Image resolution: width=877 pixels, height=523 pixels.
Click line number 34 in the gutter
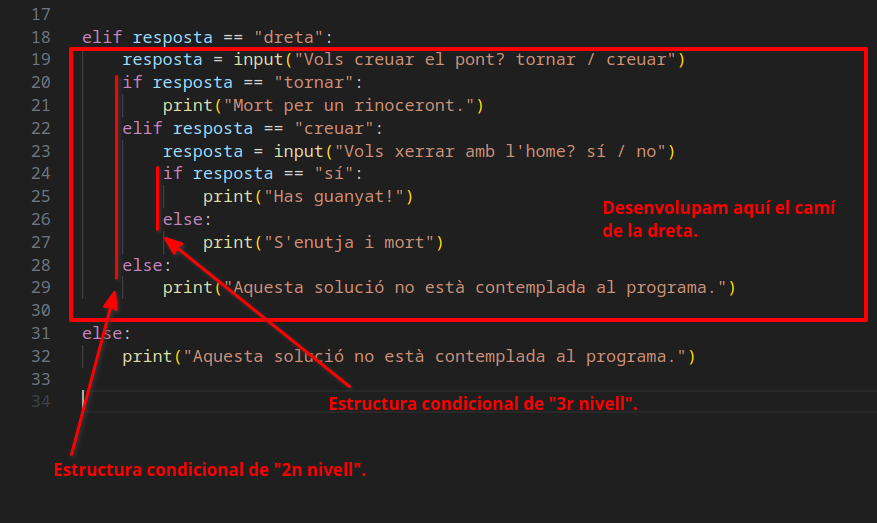(41, 402)
